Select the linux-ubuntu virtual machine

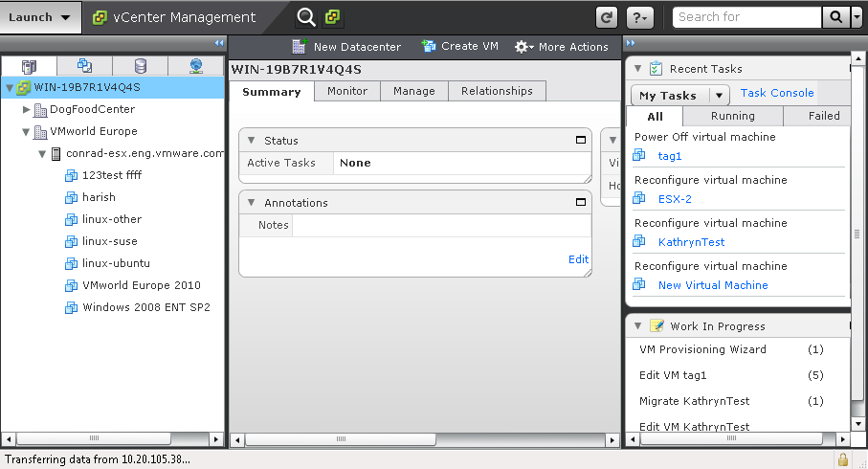coord(116,263)
